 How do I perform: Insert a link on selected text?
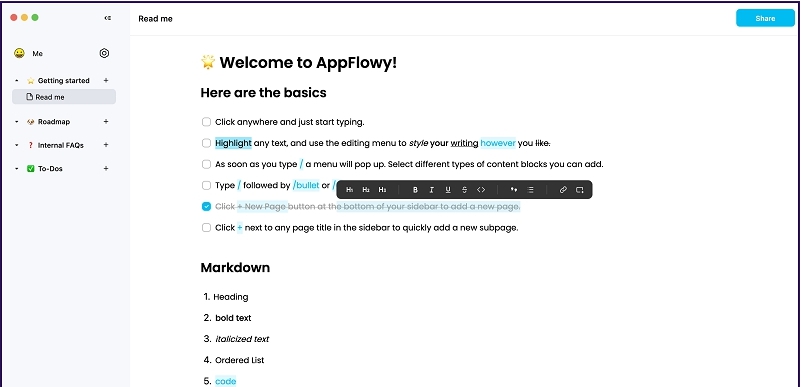(563, 189)
